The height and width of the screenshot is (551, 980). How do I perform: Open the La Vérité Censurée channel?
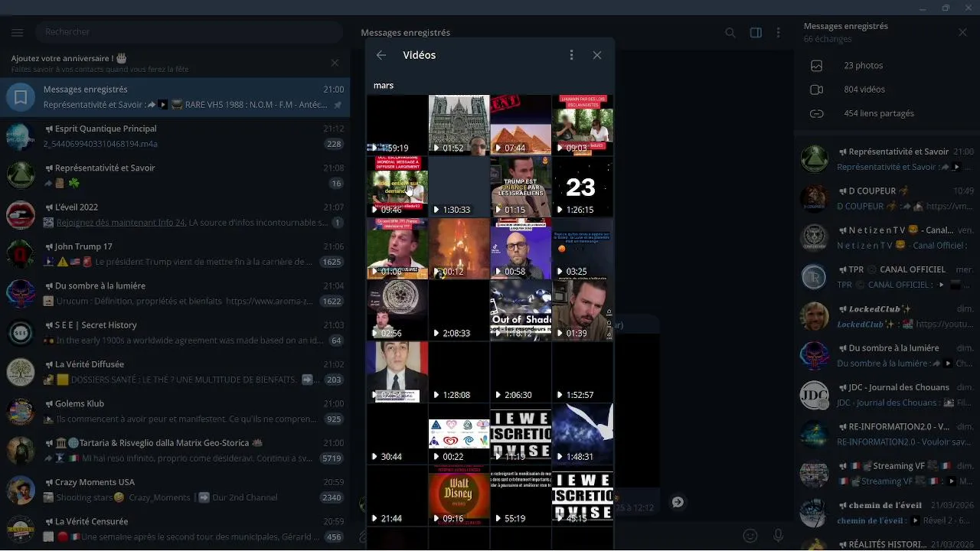175,529
